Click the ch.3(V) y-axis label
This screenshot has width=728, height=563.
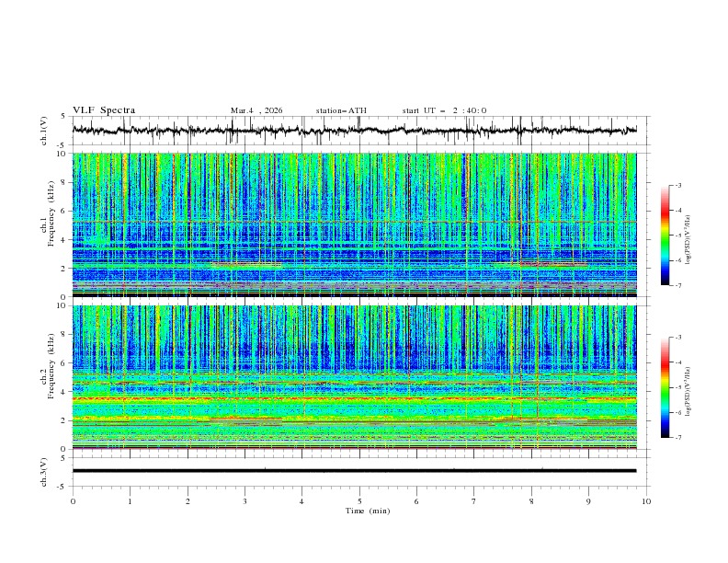43,471
